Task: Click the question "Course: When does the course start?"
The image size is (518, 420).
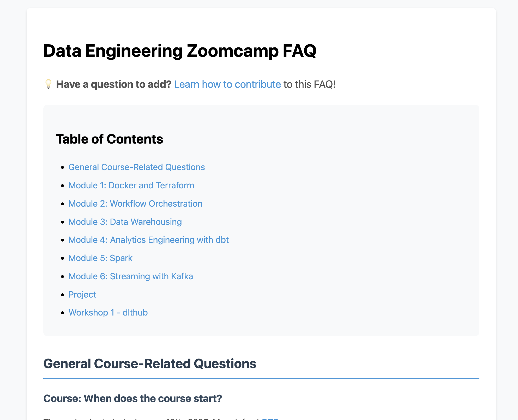Action: [133, 398]
